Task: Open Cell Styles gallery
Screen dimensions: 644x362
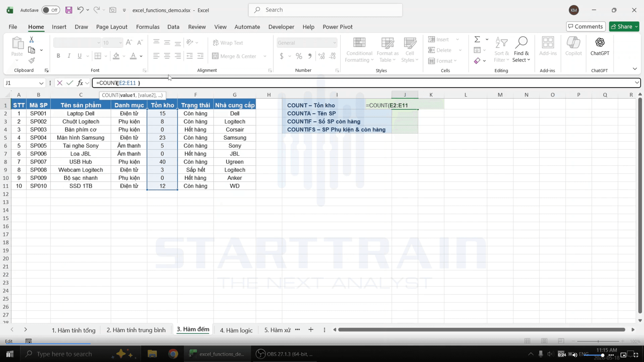Action: 410,50
